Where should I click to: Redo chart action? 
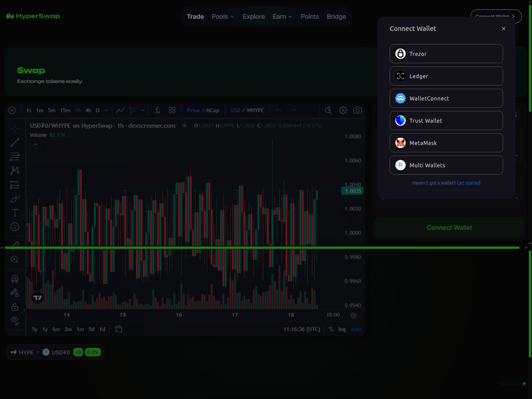[293, 110]
